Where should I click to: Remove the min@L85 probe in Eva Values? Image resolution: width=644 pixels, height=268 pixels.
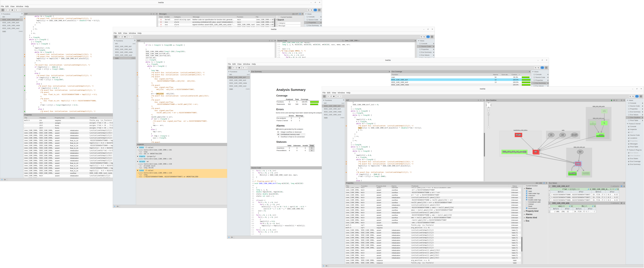click(x=572, y=206)
